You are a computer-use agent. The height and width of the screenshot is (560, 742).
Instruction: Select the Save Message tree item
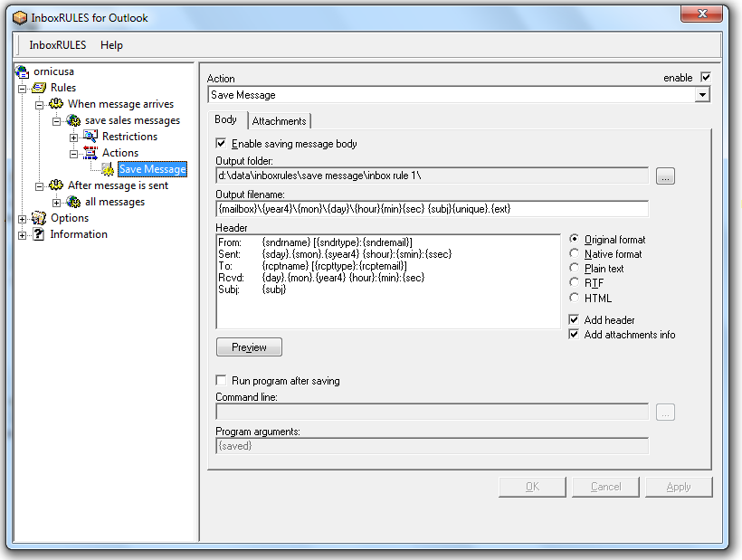click(152, 169)
